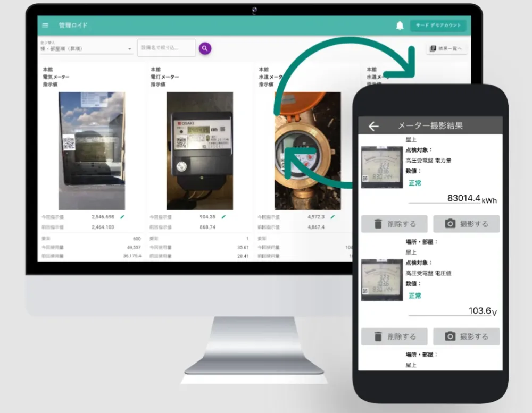Image resolution: width=532 pixels, height=413 pixels.
Task: Click the previous usage value 36,179.4
Action: click(x=132, y=256)
